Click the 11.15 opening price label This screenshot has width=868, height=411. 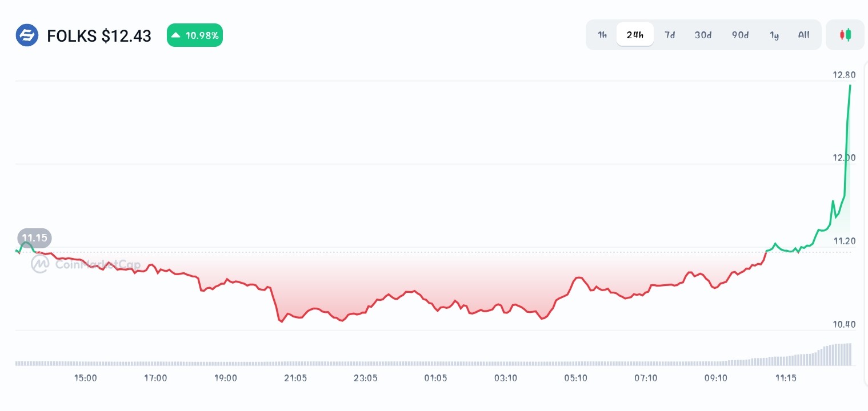(x=34, y=237)
